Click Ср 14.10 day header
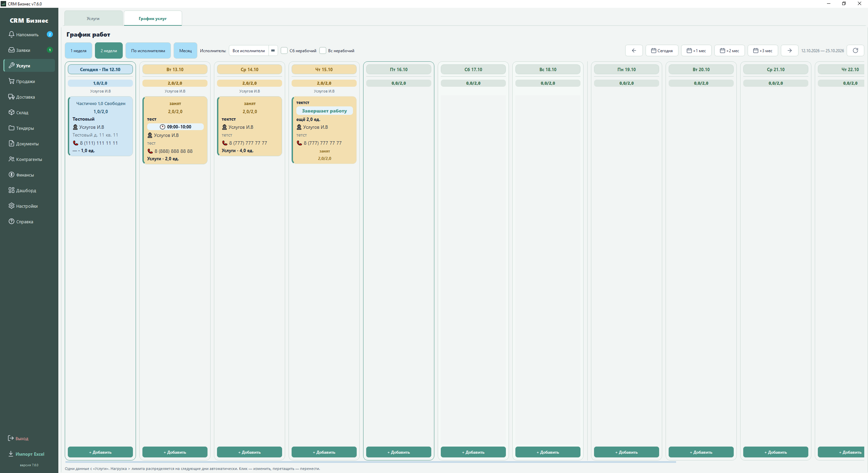The image size is (868, 473). click(x=249, y=69)
